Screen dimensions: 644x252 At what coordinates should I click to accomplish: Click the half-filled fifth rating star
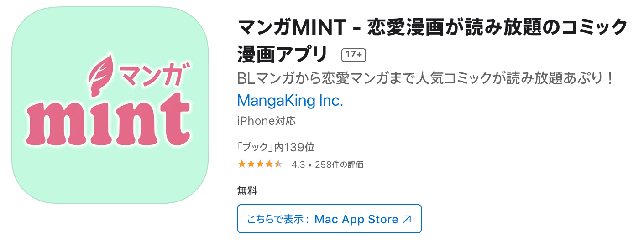pos(278,164)
